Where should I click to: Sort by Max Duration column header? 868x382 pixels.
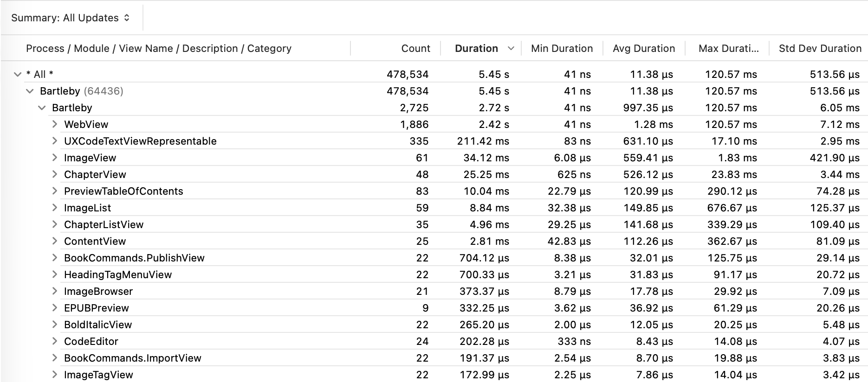(x=728, y=49)
